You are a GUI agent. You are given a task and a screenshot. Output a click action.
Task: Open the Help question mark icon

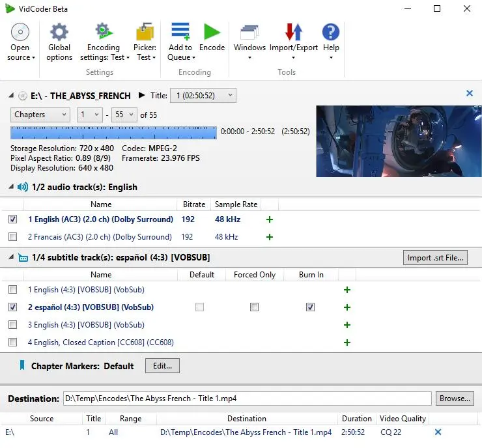(331, 32)
